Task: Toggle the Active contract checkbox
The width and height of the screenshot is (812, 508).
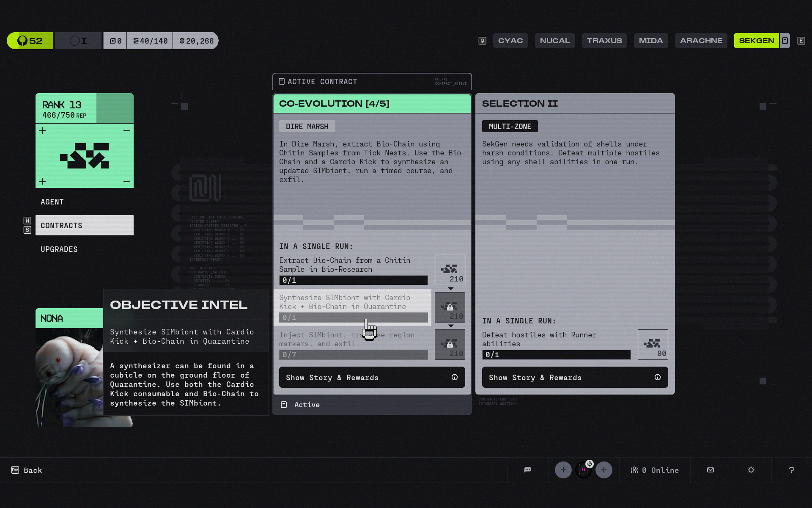Action: click(284, 405)
